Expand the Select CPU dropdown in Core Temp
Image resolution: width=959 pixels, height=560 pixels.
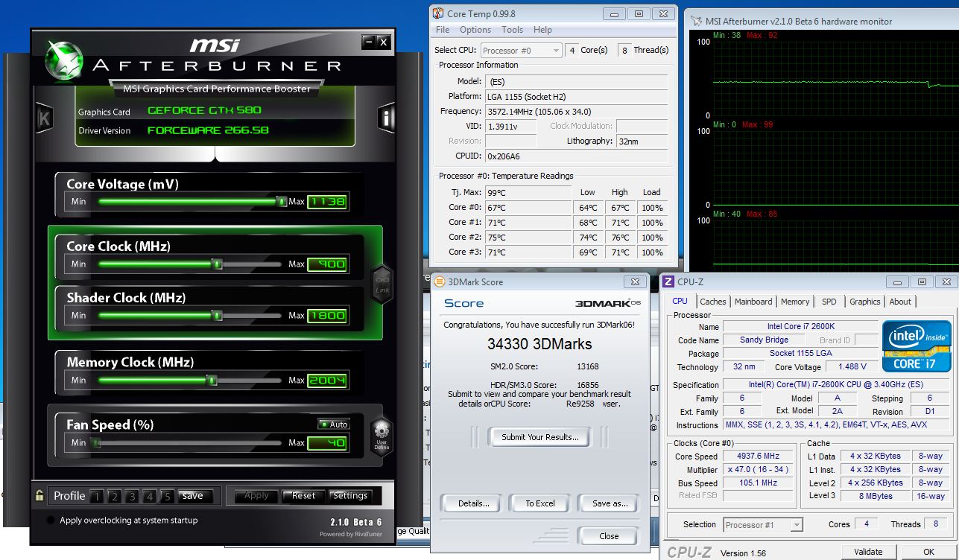coord(521,50)
